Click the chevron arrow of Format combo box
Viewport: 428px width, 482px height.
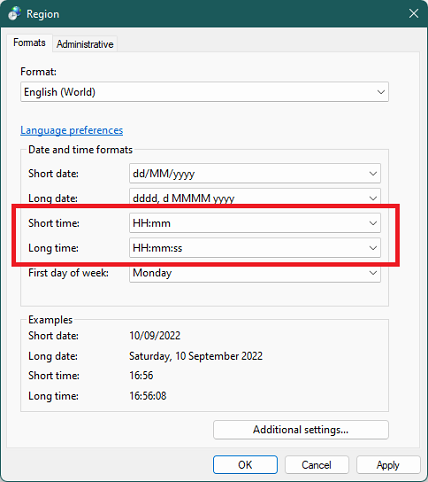click(x=381, y=92)
